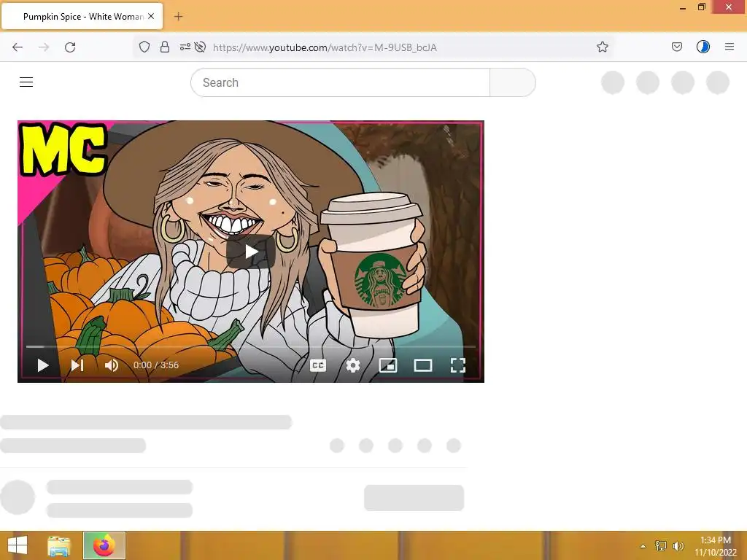Click the blocked autoplay icon
This screenshot has height=560, width=747.
click(201, 47)
